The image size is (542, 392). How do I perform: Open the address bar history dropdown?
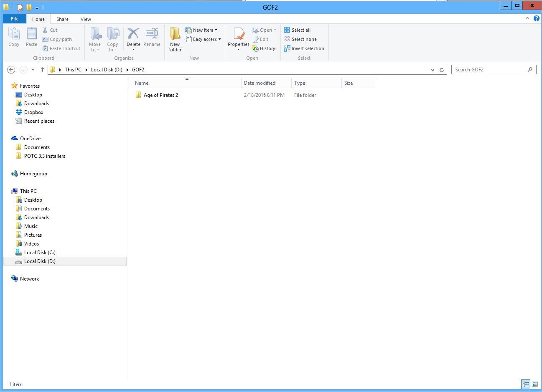point(433,70)
